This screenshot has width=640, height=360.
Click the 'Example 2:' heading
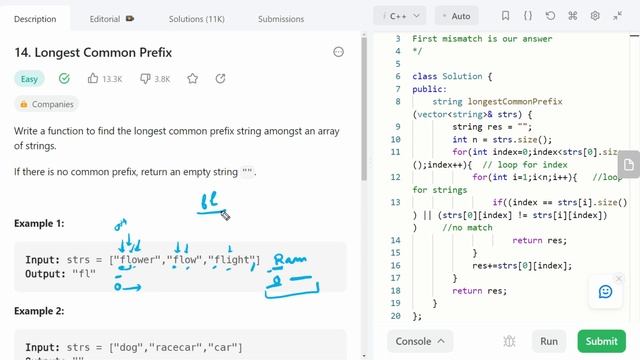[39, 311]
